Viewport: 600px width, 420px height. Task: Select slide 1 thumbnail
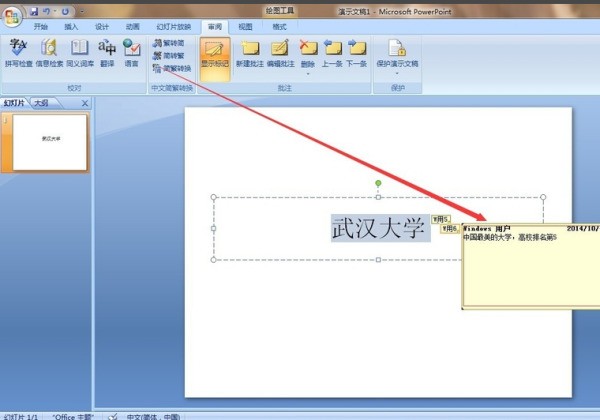[50, 142]
